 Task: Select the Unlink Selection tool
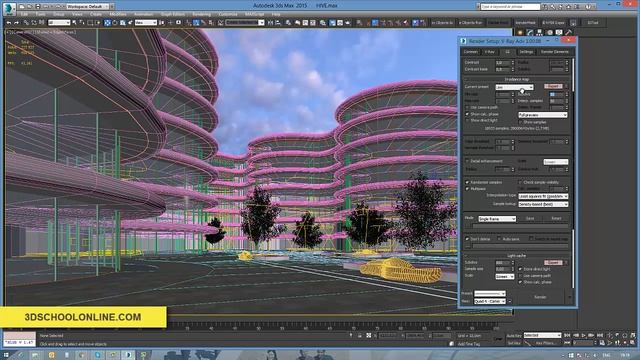(x=33, y=22)
